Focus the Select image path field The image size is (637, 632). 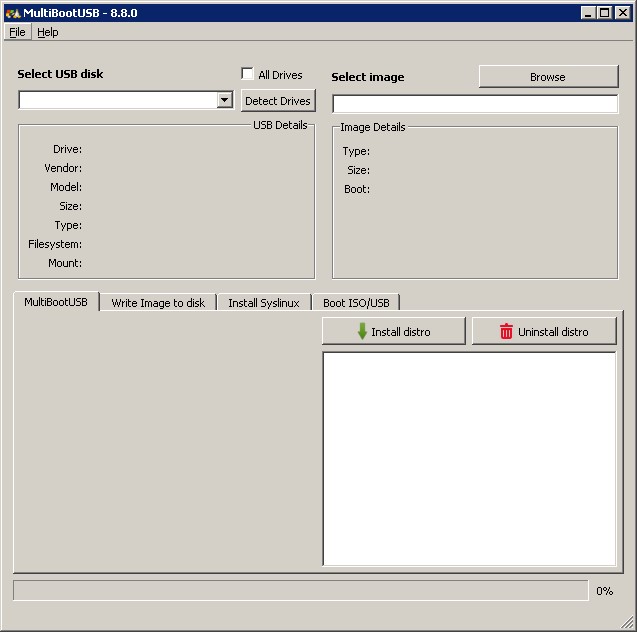coord(475,104)
